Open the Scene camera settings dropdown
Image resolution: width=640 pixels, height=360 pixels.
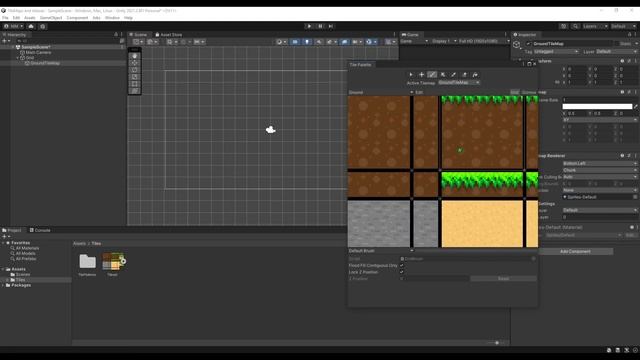click(357, 42)
